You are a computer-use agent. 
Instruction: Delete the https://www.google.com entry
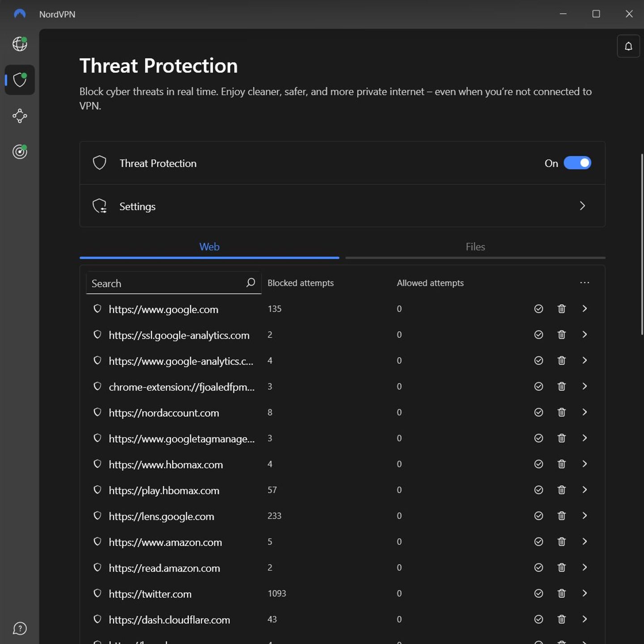pos(562,309)
